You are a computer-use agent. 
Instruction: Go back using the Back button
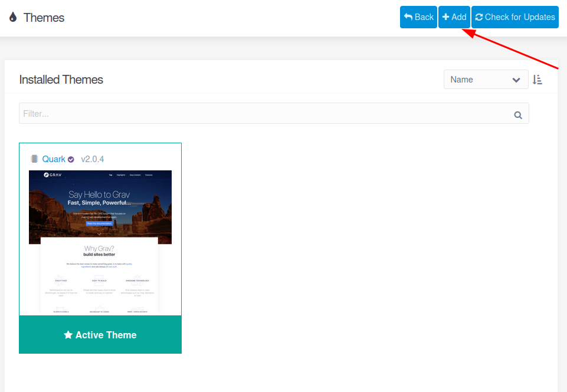pyautogui.click(x=418, y=17)
